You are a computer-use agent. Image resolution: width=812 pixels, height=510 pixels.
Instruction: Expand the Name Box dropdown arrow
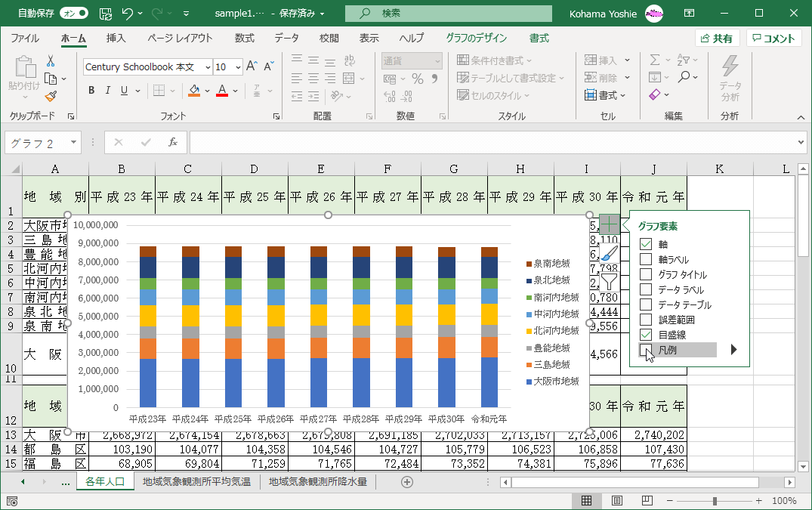(x=73, y=142)
